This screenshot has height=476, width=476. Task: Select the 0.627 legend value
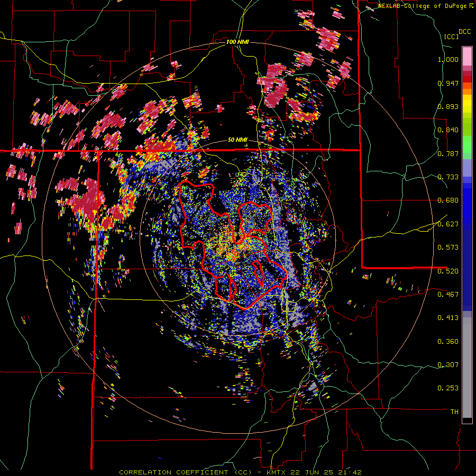[x=448, y=224]
